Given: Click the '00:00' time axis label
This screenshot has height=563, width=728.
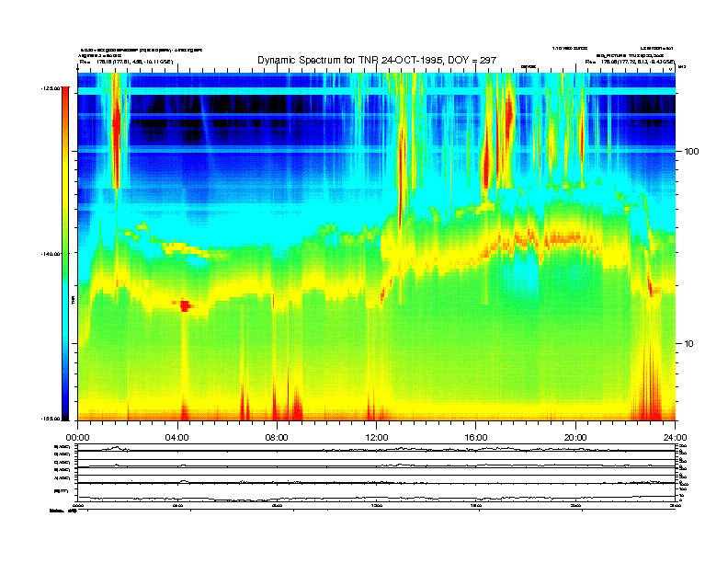Looking at the screenshot, I should point(77,438).
